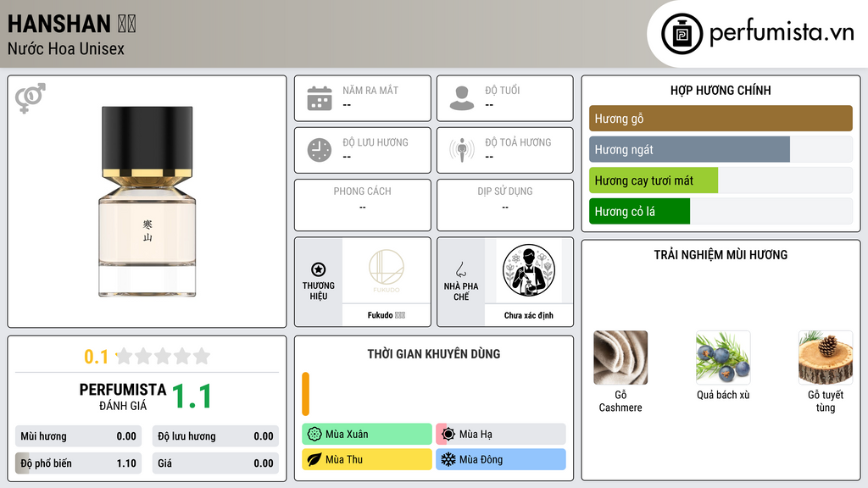Viewport: 868px width, 488px height.
Task: Click the Mùa Hạ season label
Action: 476,435
